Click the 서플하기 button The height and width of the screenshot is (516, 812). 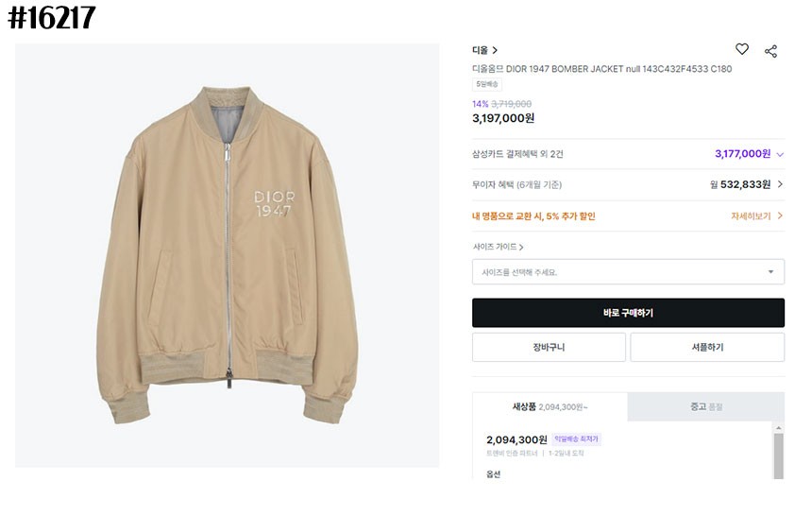tap(707, 347)
